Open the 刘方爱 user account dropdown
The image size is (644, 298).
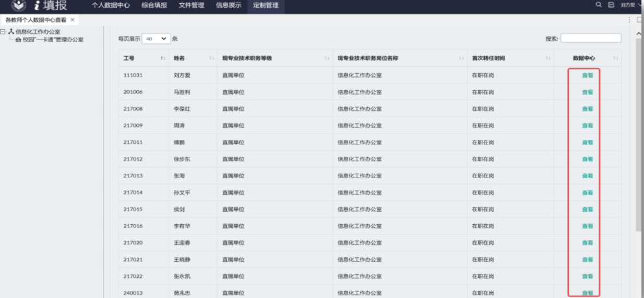[x=631, y=5]
